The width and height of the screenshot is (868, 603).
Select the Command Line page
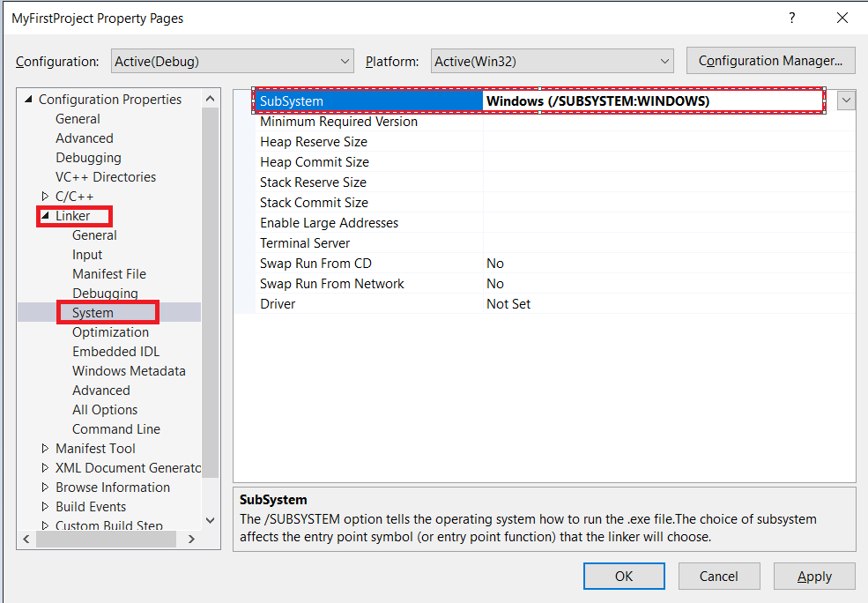pyautogui.click(x=116, y=429)
